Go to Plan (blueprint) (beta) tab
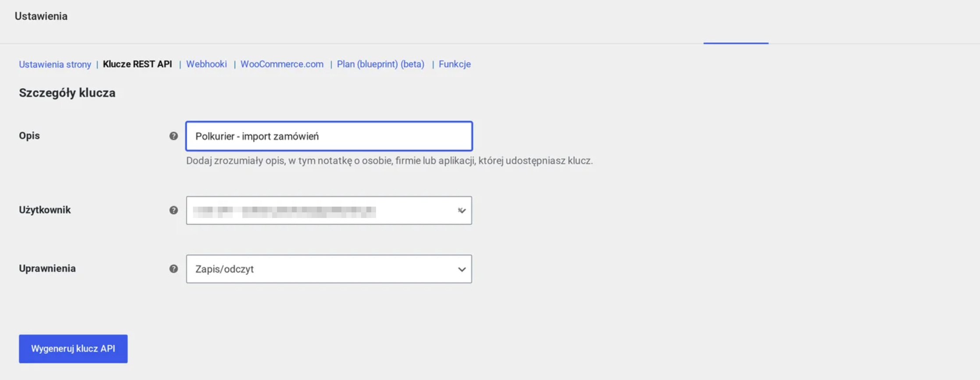This screenshot has height=380, width=980. 380,64
